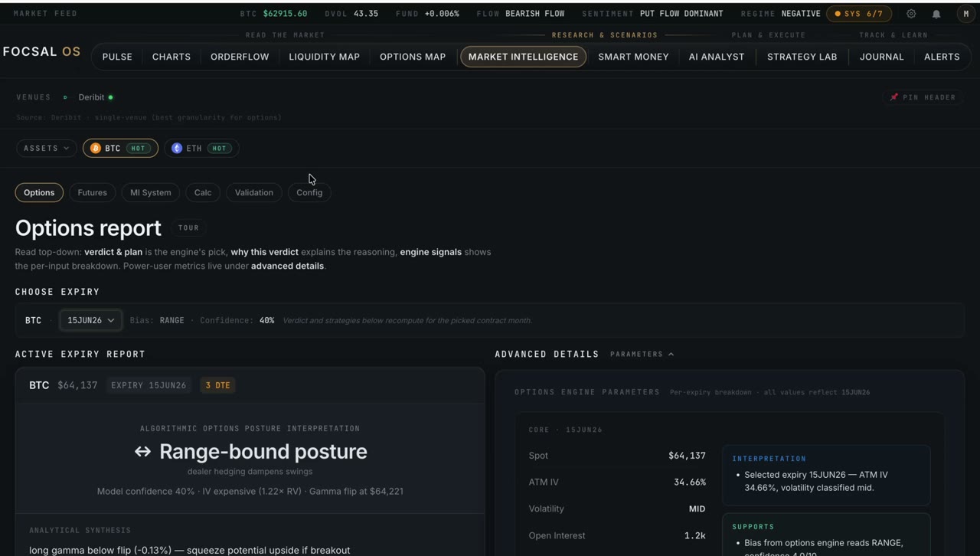
Task: Click the 3 DTE badge
Action: point(217,385)
